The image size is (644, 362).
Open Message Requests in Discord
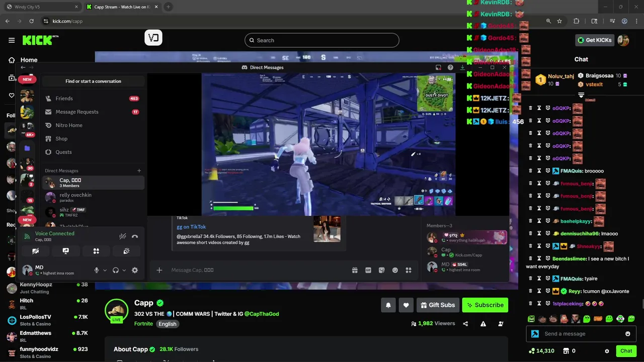93,112
